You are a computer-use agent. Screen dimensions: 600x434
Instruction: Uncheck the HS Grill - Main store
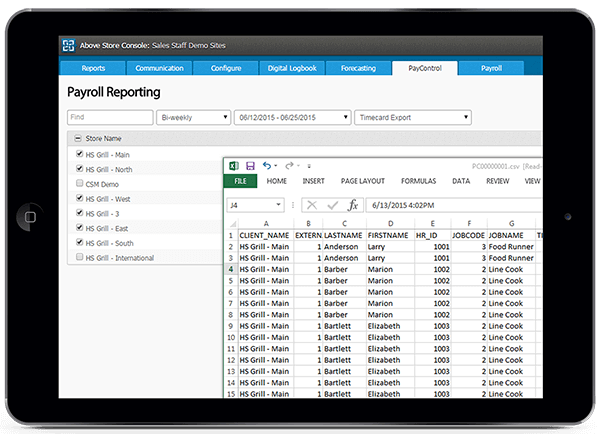79,154
